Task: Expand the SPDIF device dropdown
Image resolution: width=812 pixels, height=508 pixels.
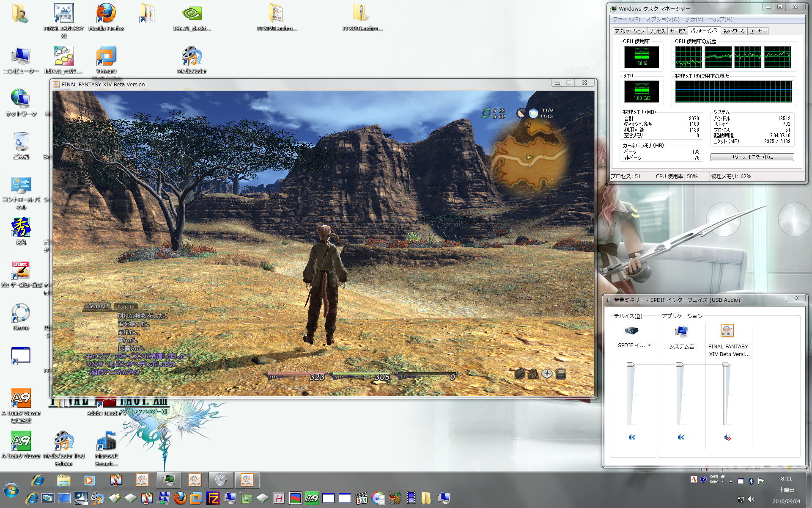Action: point(649,345)
